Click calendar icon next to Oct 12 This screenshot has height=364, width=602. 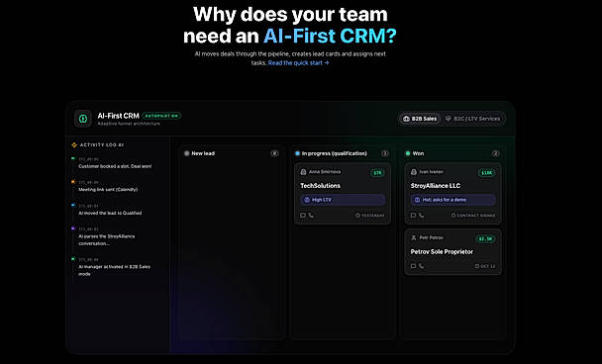pos(477,266)
